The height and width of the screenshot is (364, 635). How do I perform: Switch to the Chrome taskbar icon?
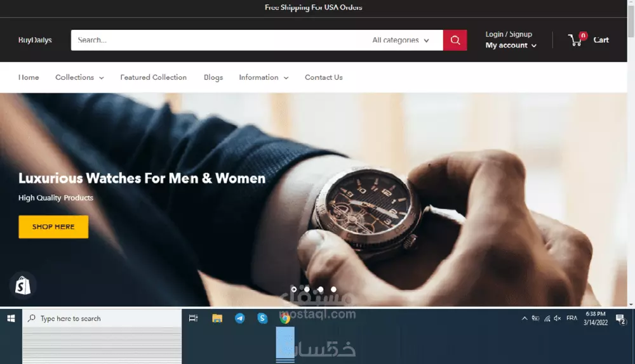[x=285, y=319]
